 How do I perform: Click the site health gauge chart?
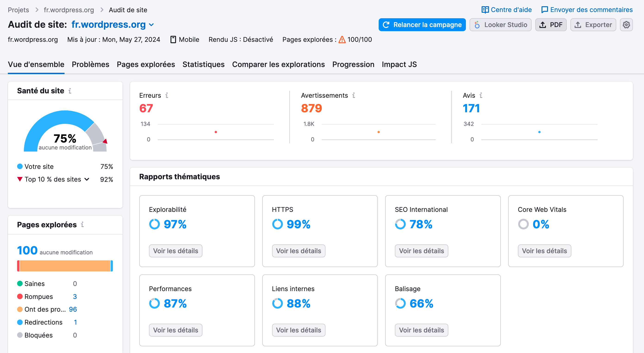65,131
